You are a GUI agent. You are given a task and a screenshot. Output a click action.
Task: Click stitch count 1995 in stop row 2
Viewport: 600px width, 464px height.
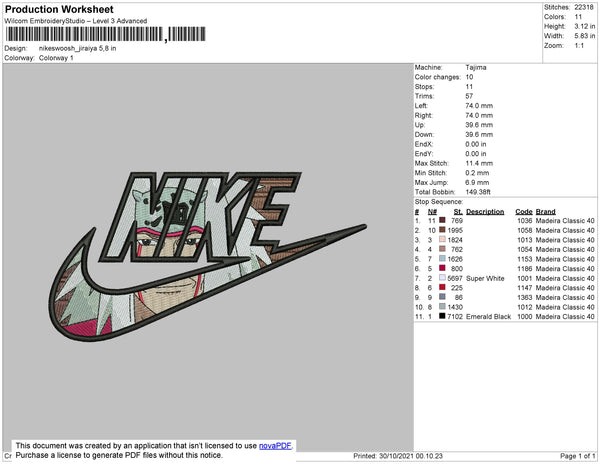pos(455,230)
